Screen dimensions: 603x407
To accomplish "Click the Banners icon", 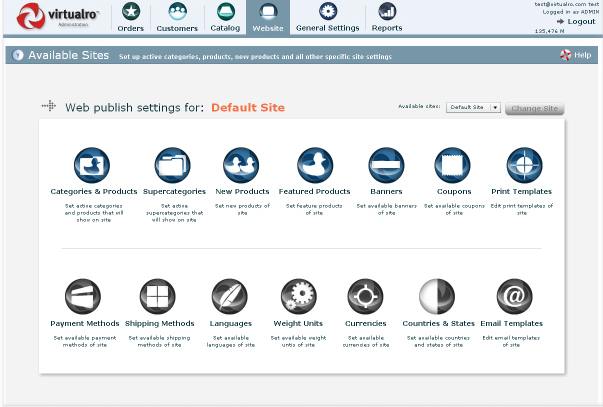I will pos(386,165).
